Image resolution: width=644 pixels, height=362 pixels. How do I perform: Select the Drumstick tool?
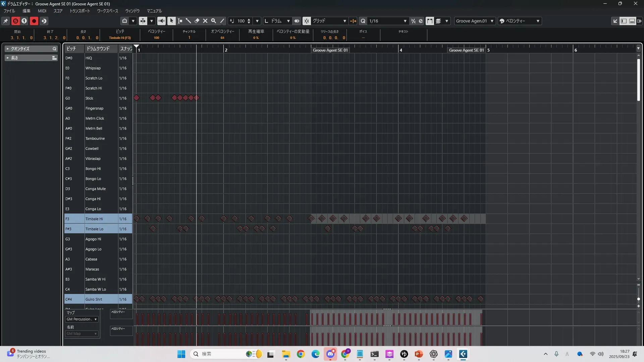click(x=189, y=21)
